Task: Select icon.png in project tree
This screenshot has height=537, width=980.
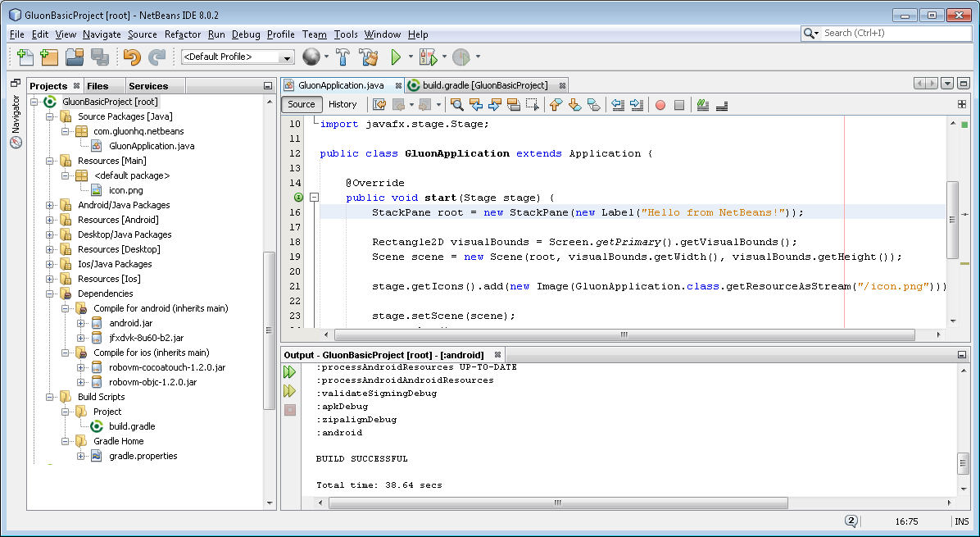Action: (125, 191)
